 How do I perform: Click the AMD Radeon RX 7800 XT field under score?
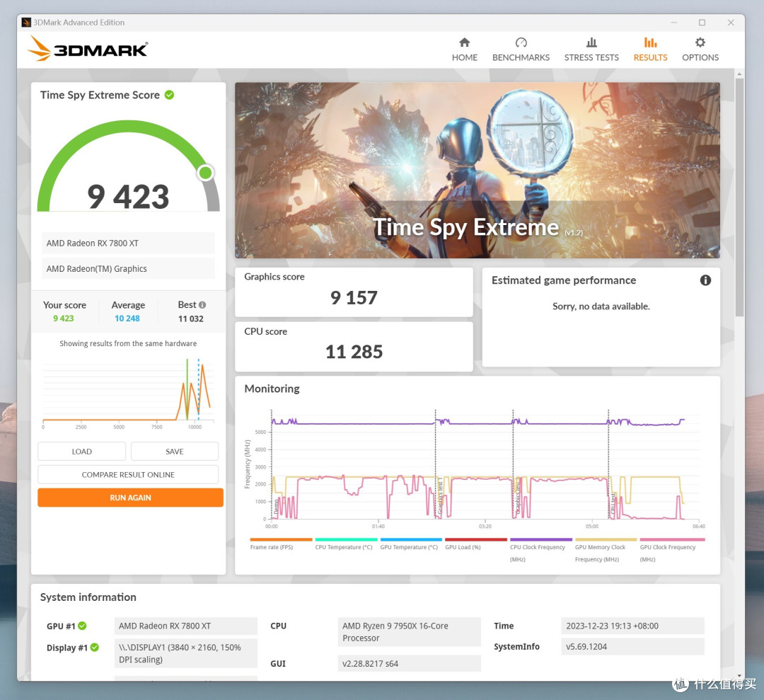(128, 243)
